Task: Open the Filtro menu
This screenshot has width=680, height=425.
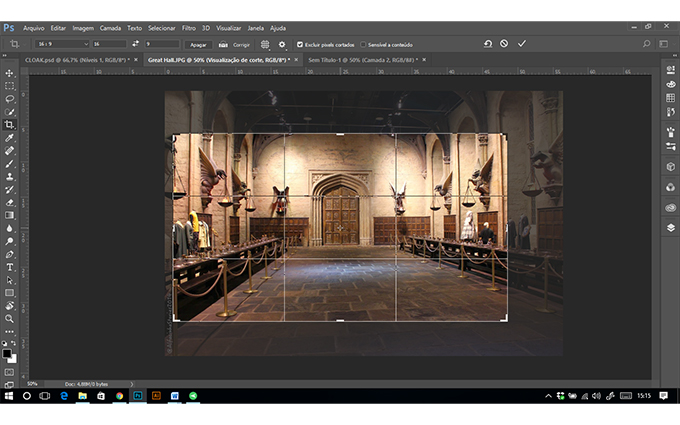Action: 189,28
